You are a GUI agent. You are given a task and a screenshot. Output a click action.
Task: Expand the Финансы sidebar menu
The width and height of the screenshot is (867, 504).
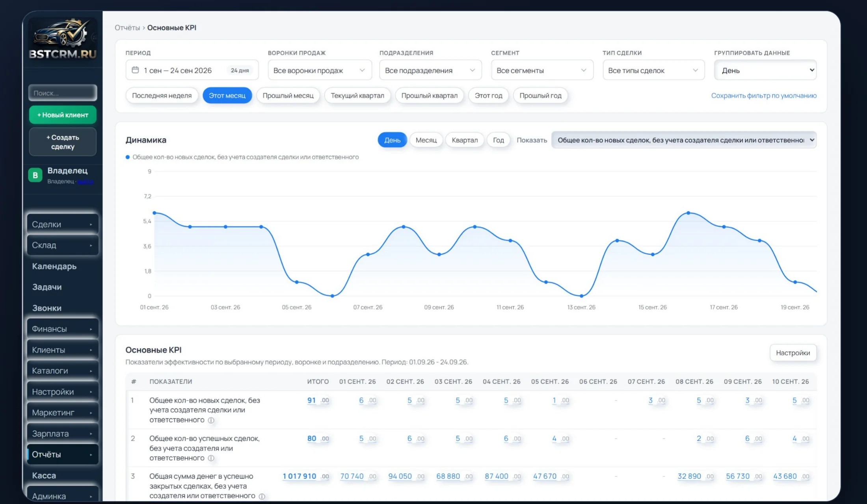coord(63,329)
